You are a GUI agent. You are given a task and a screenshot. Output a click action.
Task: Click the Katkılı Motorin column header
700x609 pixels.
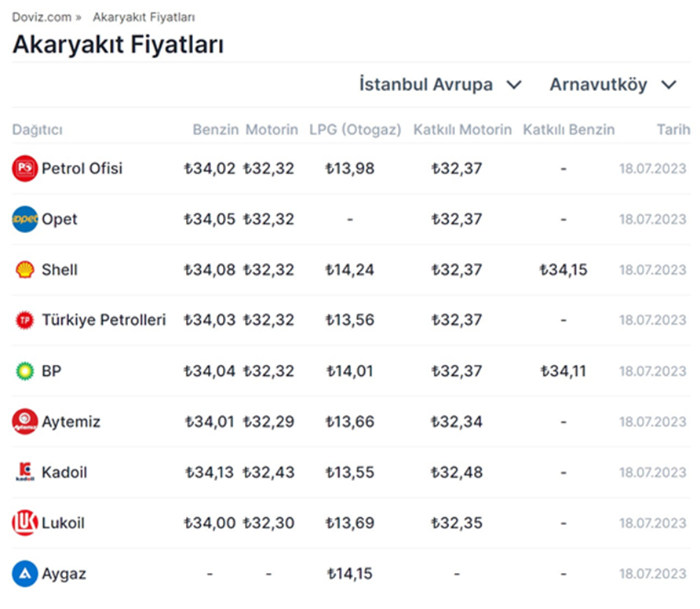(x=462, y=130)
